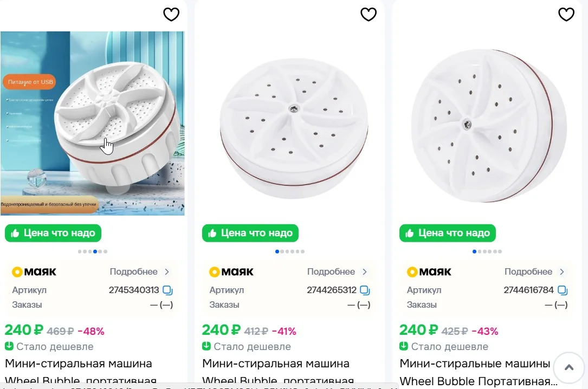Expand Подробнее details in second card
588x389 pixels.
click(x=337, y=271)
